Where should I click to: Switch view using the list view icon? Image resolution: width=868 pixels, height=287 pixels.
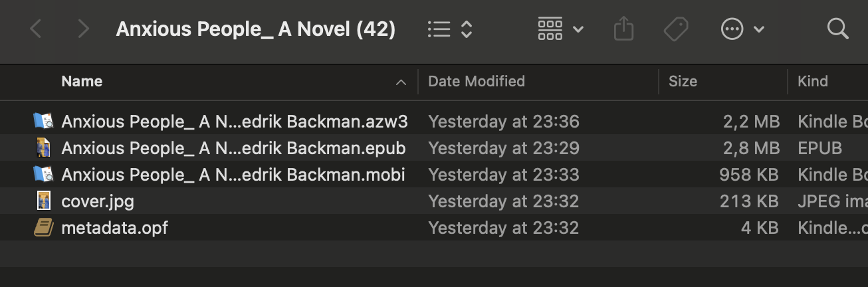coord(439,29)
